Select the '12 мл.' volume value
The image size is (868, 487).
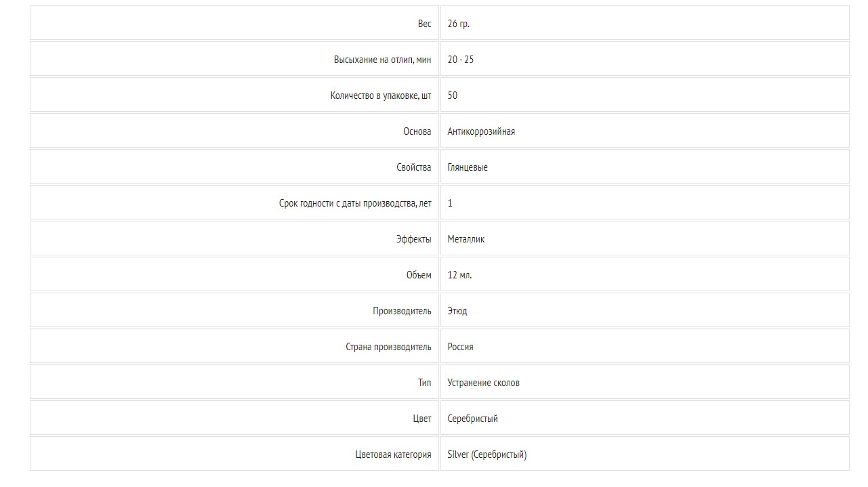click(x=460, y=275)
